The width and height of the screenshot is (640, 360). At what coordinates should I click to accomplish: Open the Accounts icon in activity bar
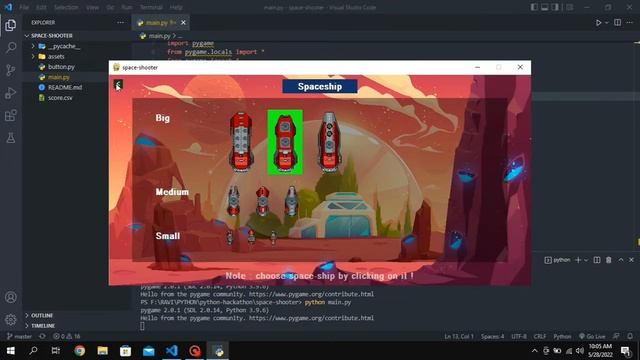pos(11,297)
